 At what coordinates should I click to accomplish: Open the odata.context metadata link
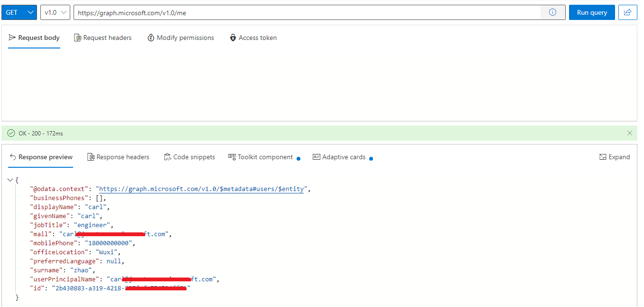point(201,189)
